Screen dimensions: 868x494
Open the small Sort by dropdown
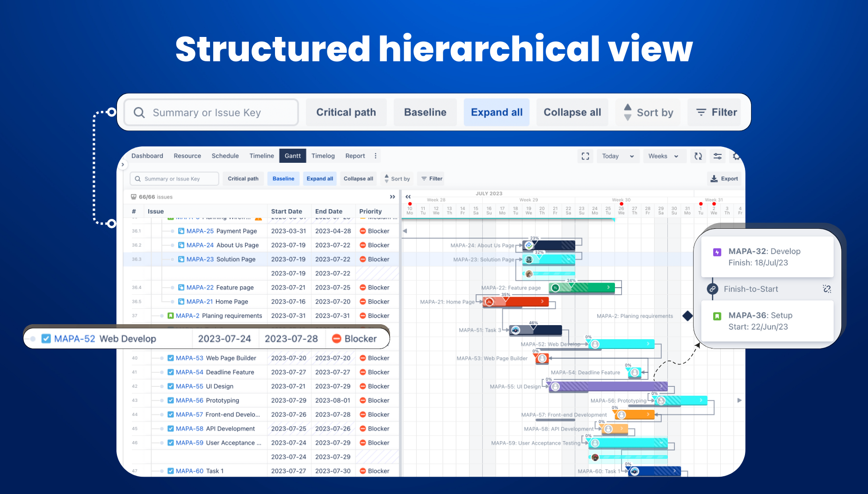click(397, 179)
